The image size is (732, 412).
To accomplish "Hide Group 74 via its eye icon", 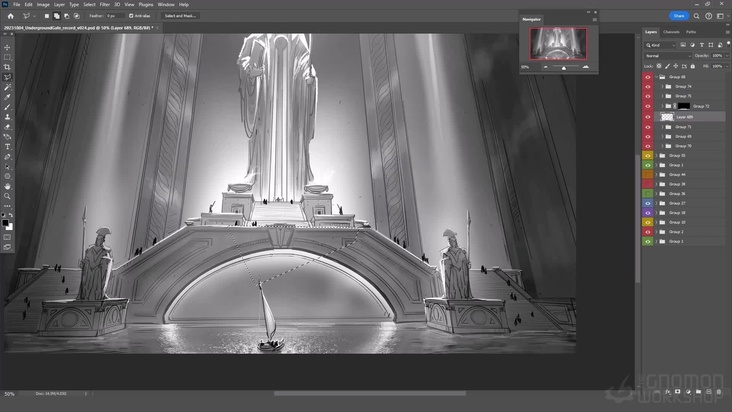I will click(648, 86).
